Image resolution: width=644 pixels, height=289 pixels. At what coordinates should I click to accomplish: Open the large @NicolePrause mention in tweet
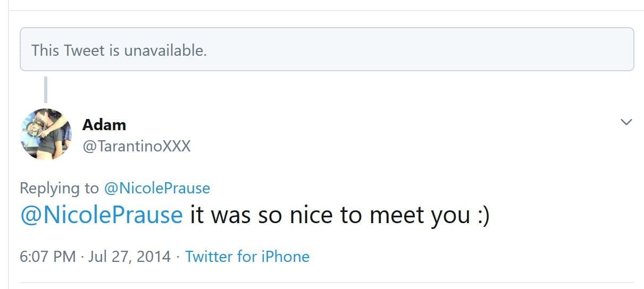tap(101, 215)
